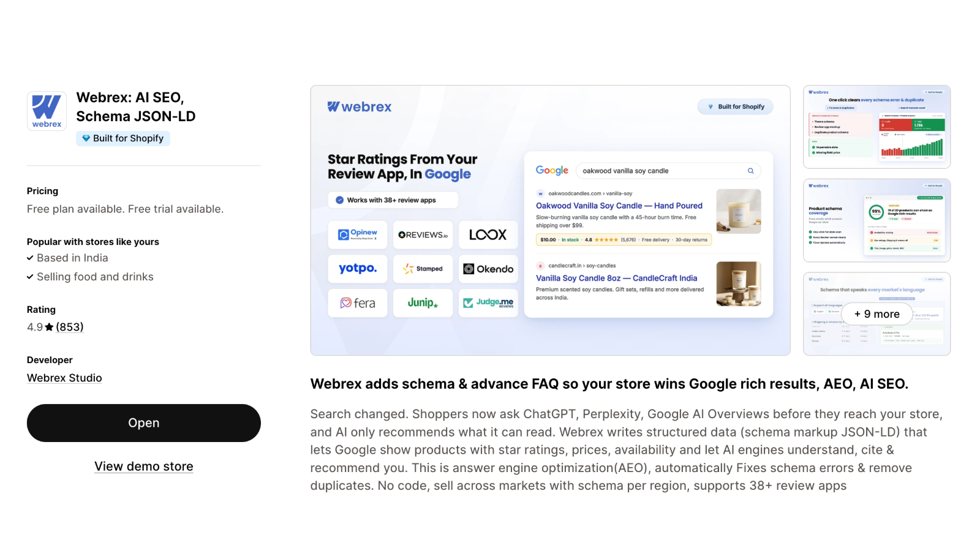Click the Webrex adds schema headline

point(609,384)
